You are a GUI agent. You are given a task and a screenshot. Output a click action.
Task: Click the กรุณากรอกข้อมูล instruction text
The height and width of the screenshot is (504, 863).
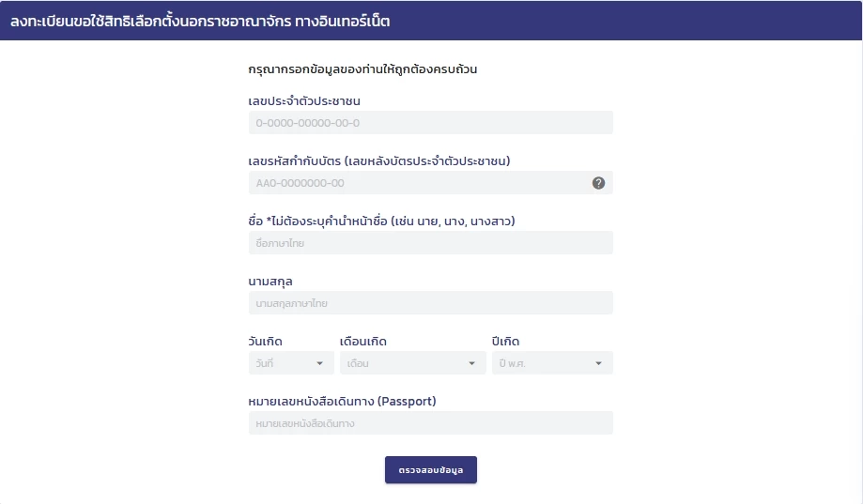pyautogui.click(x=362, y=69)
